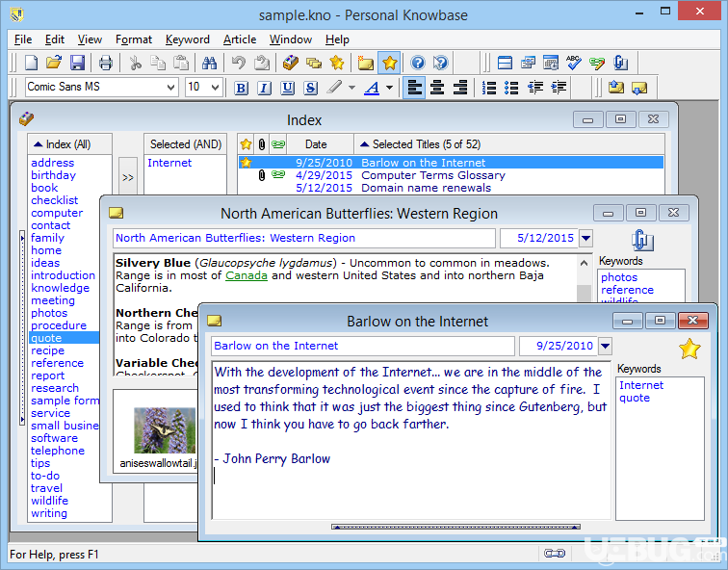This screenshot has width=728, height=570.
Task: Apply font color with A icon
Action: coord(372,88)
